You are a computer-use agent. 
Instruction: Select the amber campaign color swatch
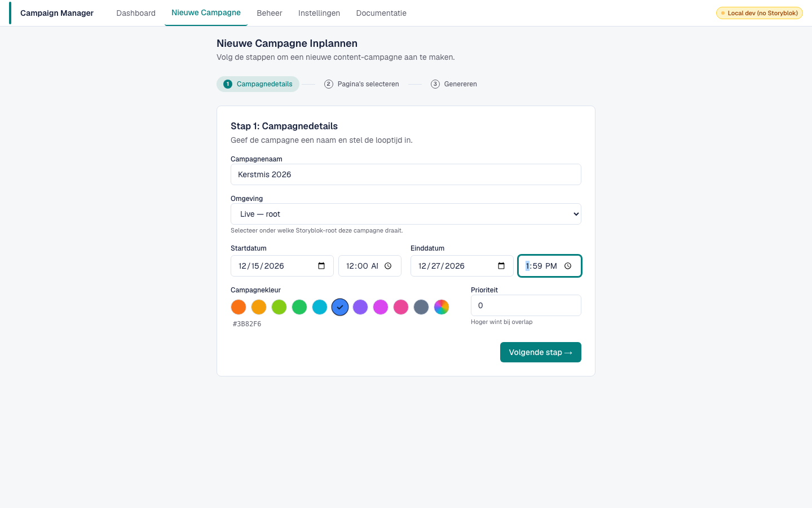259,307
